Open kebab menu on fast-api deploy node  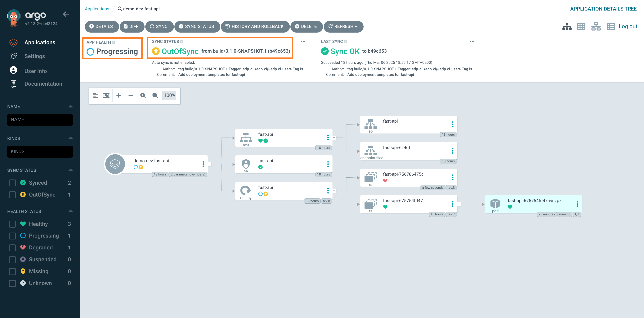(328, 191)
